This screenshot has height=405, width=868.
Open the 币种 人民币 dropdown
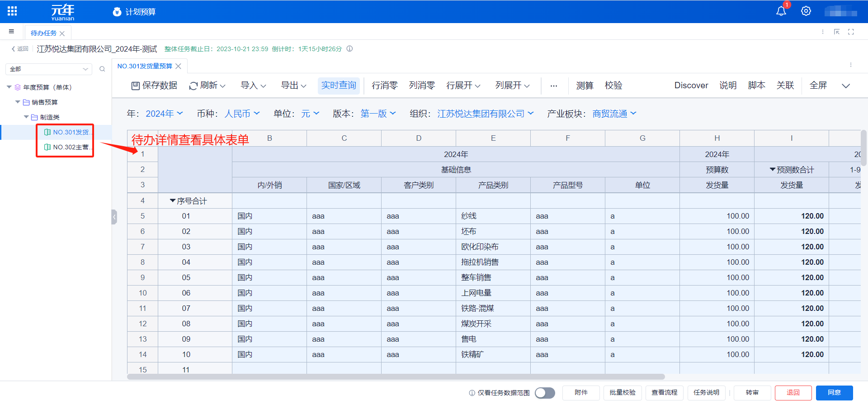point(242,114)
